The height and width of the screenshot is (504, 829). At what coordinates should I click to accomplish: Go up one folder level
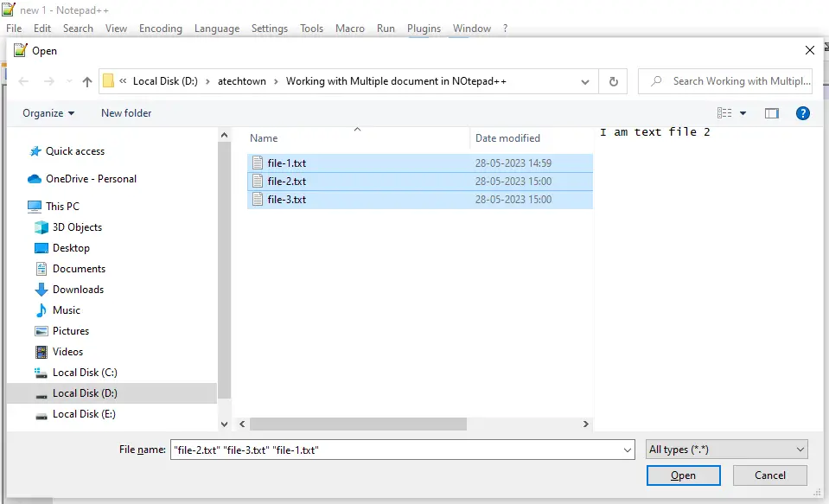click(x=87, y=81)
